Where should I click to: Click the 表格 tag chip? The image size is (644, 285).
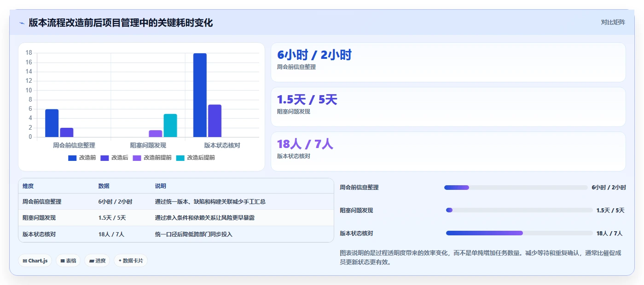(68, 261)
